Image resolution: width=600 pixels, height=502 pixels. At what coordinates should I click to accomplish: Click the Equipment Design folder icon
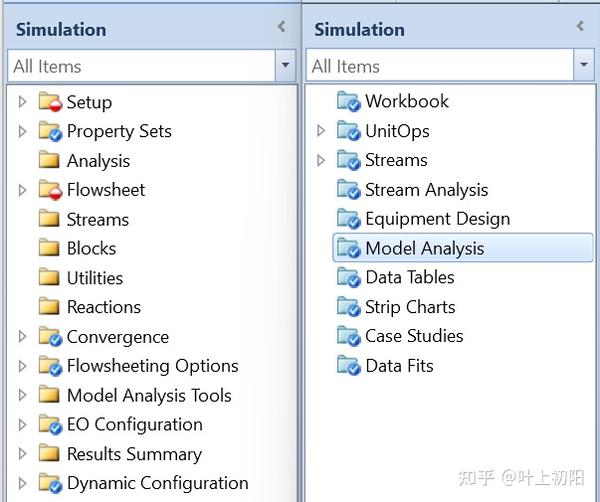348,219
